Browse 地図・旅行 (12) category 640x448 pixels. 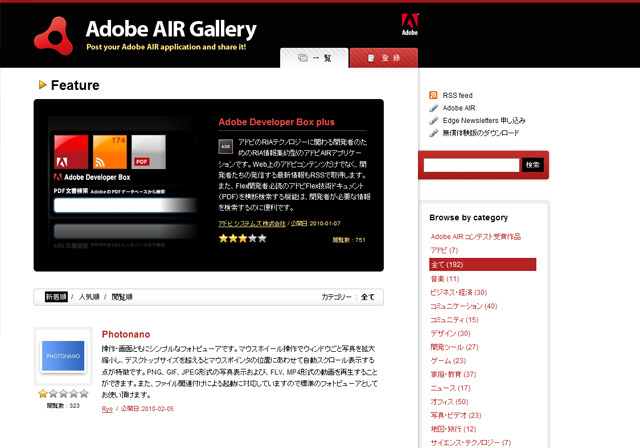coord(453,429)
